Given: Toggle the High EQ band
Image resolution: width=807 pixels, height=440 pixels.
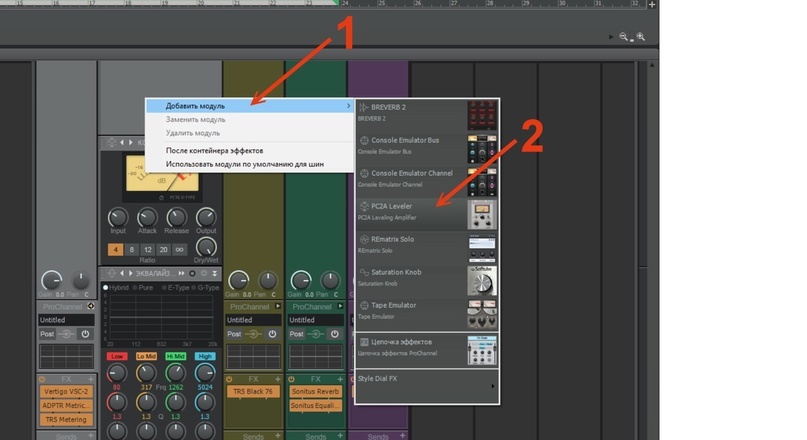Looking at the screenshot, I should [205, 356].
